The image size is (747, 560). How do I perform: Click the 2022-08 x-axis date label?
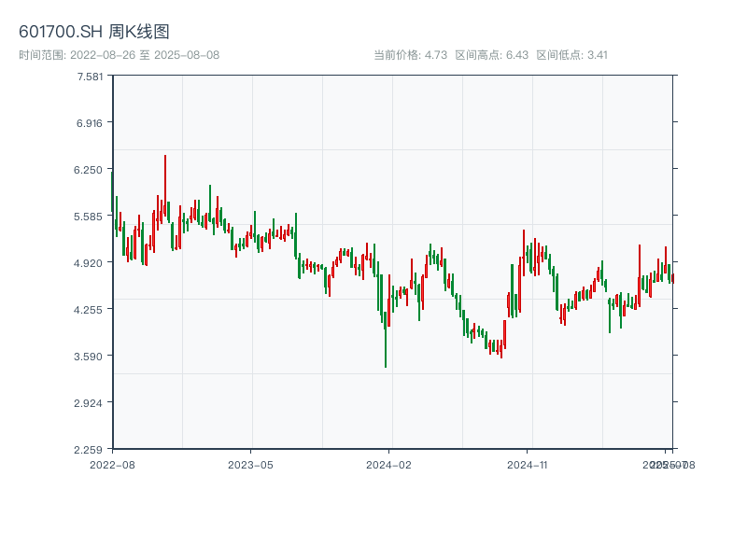[x=112, y=464]
